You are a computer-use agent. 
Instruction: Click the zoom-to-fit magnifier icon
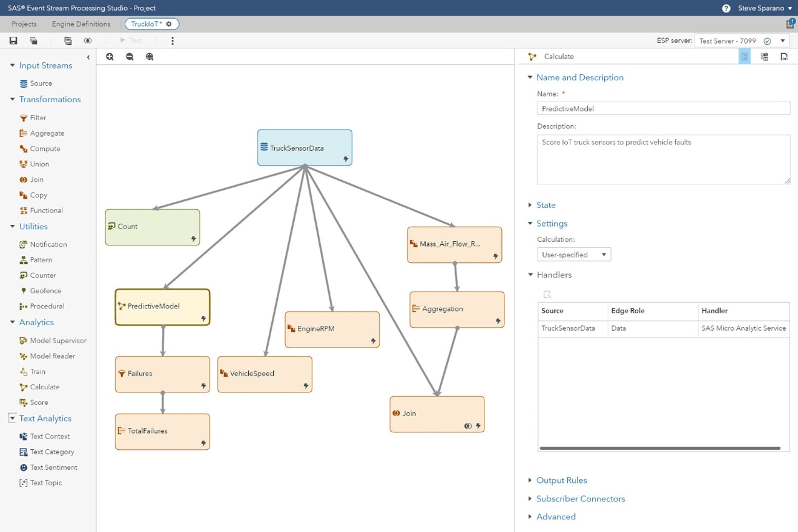tap(150, 57)
